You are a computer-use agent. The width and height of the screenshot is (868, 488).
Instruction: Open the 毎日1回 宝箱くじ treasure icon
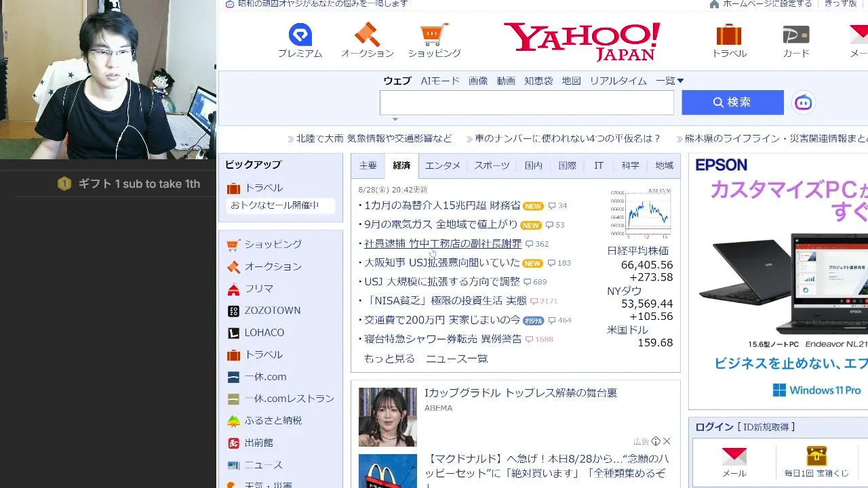pos(816,455)
